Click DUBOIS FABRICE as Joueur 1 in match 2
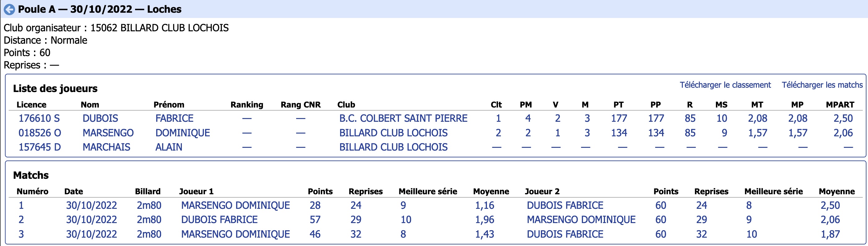Viewport: 868px width, 246px height. point(219,220)
